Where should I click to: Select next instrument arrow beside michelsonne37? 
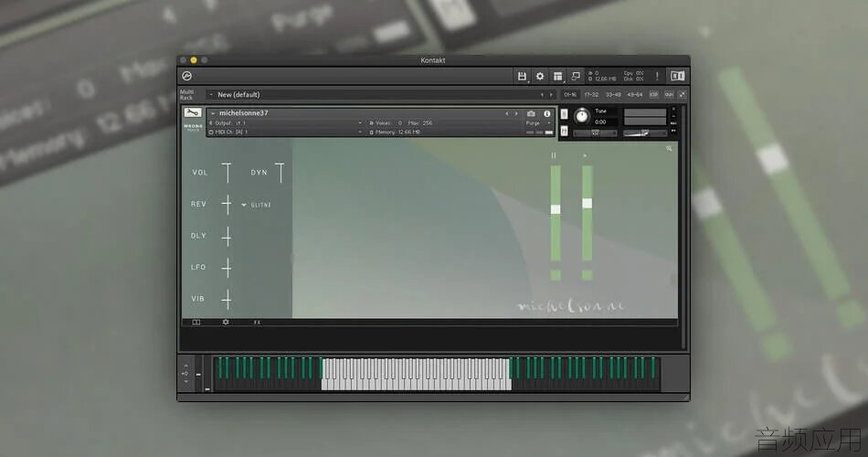pyautogui.click(x=516, y=113)
